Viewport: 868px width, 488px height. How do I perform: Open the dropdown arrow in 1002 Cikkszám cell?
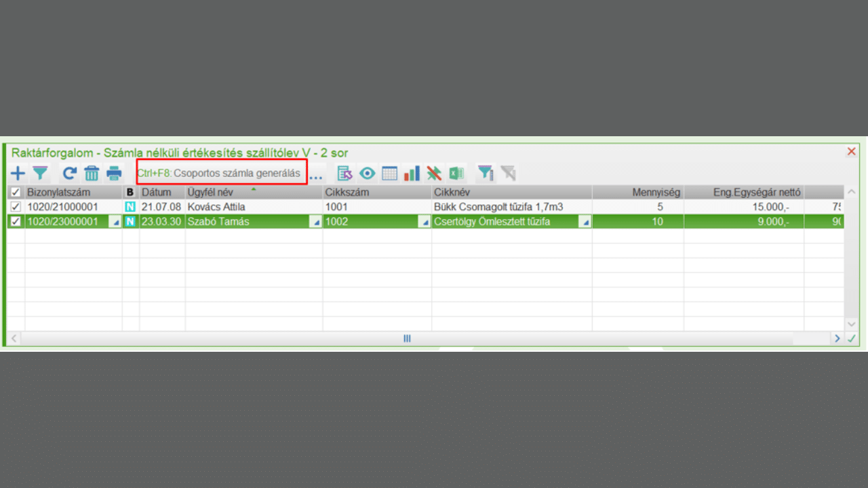425,222
